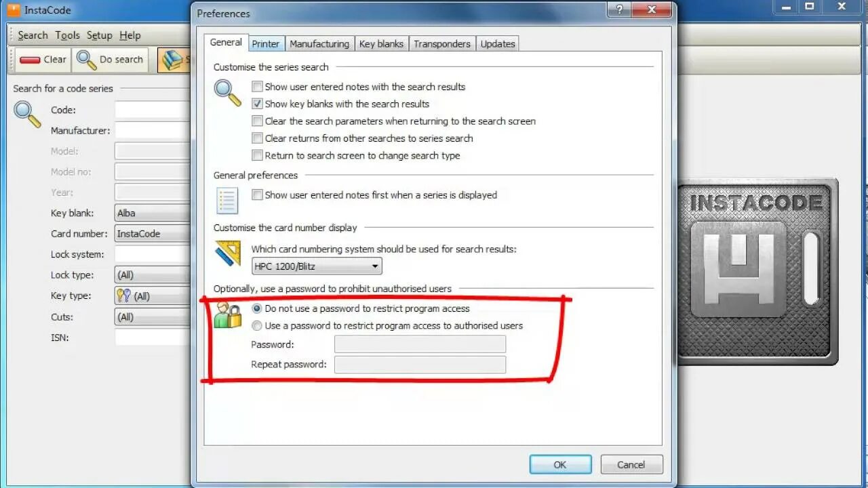Enable Show user entered notes with search results
Screen dimensions: 868x488
(x=257, y=87)
